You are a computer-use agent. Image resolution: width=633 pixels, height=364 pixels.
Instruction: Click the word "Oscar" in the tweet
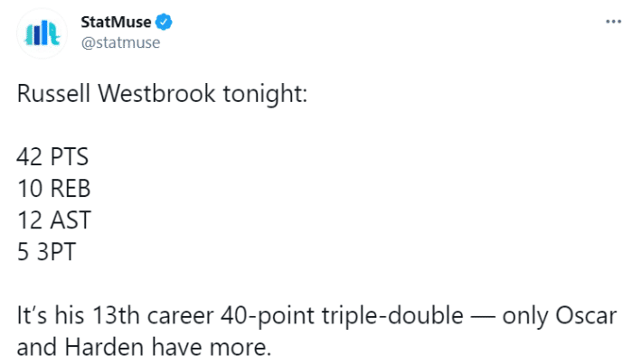(589, 317)
